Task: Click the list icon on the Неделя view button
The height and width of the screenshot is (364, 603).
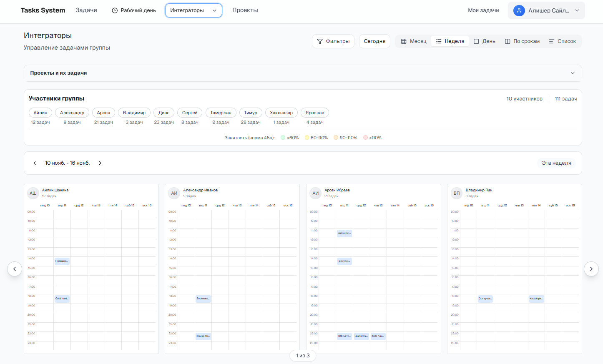Action: point(439,41)
